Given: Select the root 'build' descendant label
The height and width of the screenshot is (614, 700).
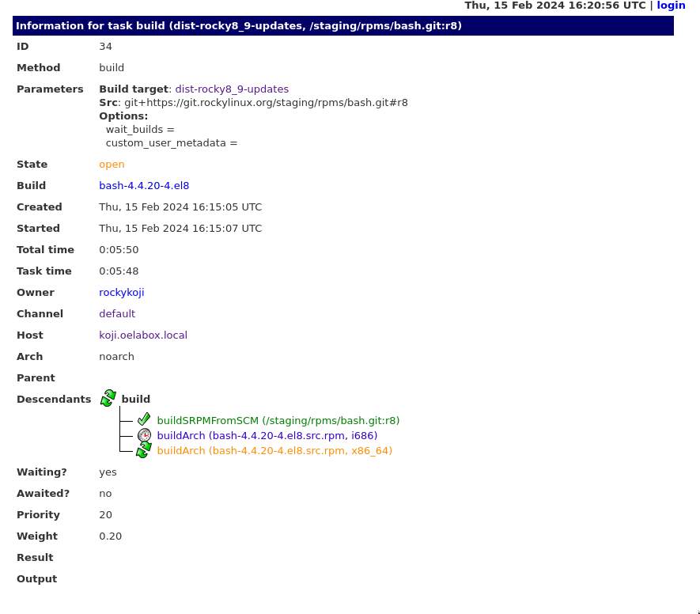Looking at the screenshot, I should 136,400.
